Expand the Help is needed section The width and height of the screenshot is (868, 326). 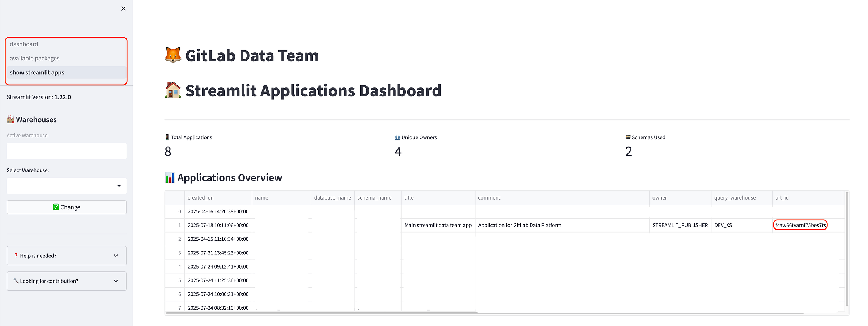tap(67, 256)
